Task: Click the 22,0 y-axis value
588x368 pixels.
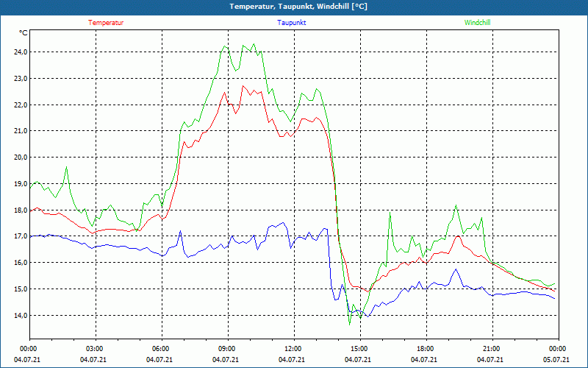Action: [x=21, y=105]
